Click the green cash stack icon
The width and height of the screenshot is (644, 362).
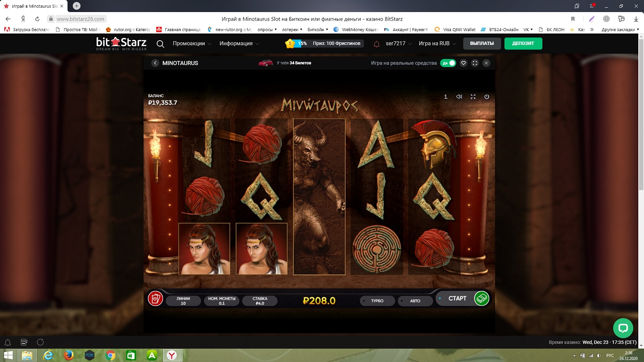pyautogui.click(x=482, y=298)
